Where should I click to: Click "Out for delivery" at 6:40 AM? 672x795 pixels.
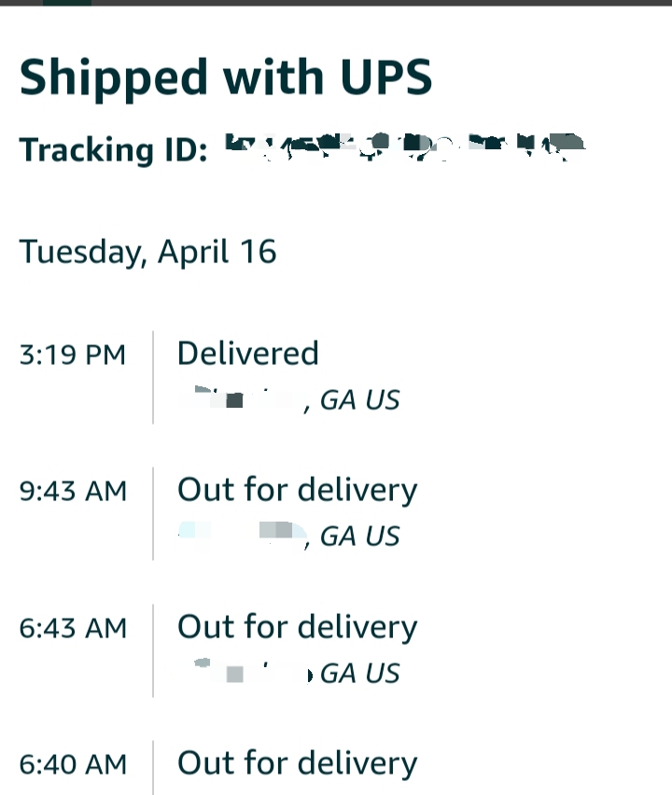[x=297, y=763]
